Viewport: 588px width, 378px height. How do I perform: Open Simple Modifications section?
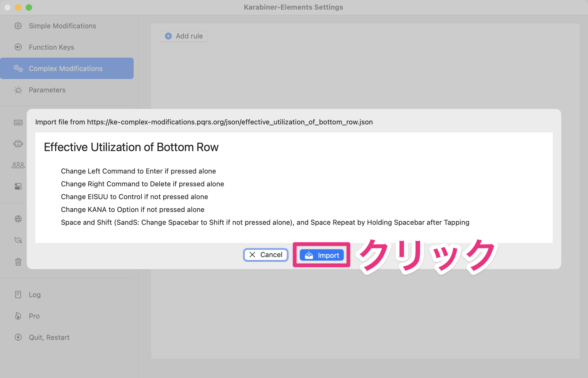coord(62,26)
